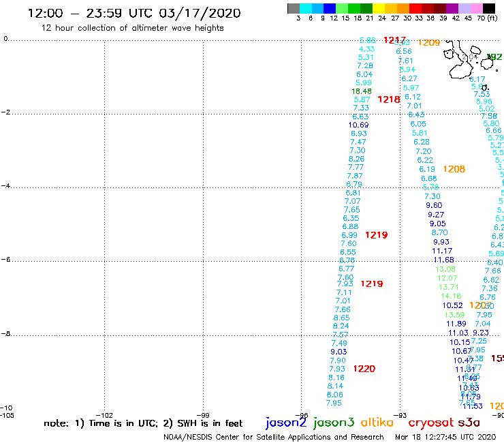Select the -8 latitude axis label
This screenshot has width=504, height=443.
[x=5, y=334]
